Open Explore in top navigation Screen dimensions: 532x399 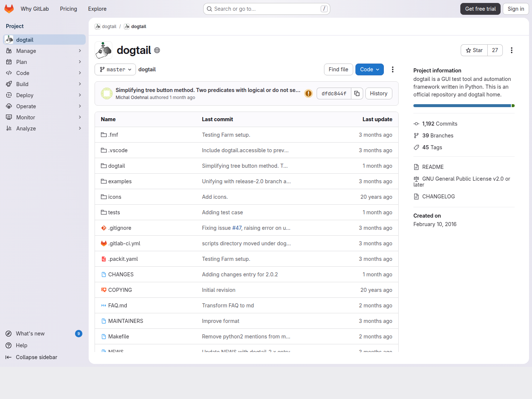(97, 9)
